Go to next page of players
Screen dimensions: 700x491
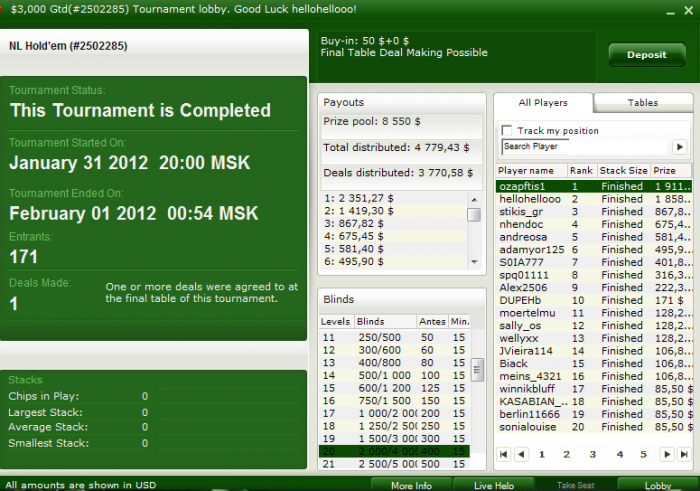(667, 454)
